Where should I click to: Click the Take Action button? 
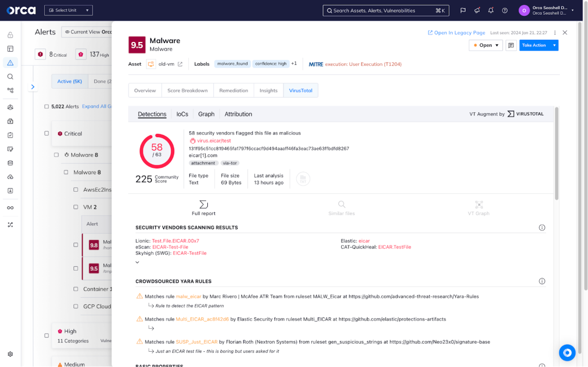coord(535,45)
